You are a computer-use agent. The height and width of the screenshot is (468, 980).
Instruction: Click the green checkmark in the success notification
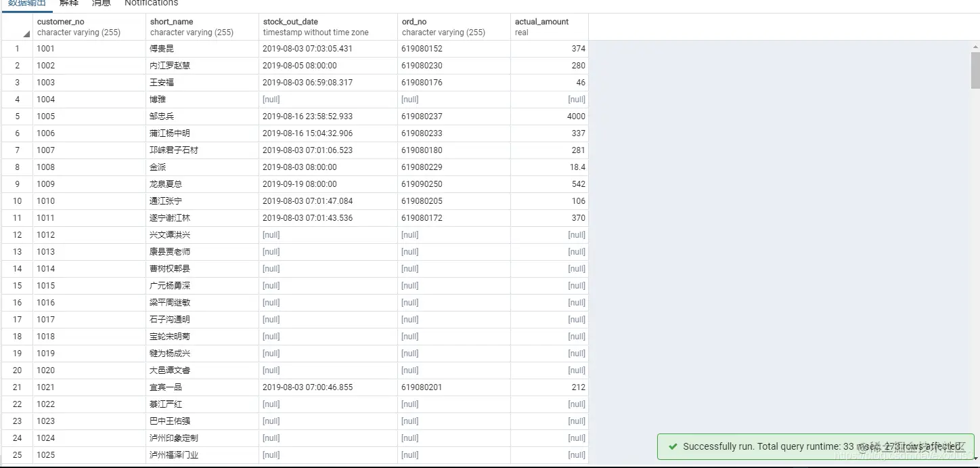tap(673, 446)
